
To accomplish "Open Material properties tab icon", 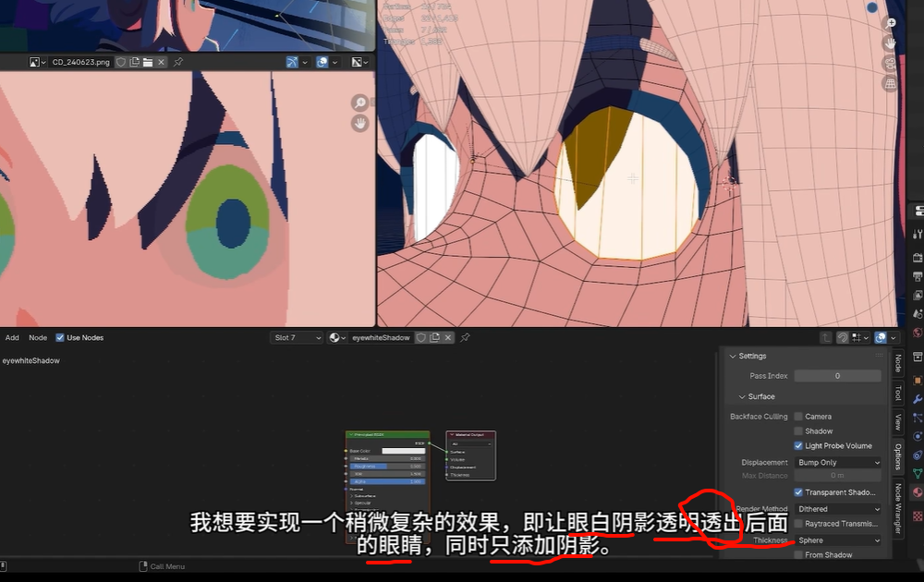I will (x=918, y=491).
